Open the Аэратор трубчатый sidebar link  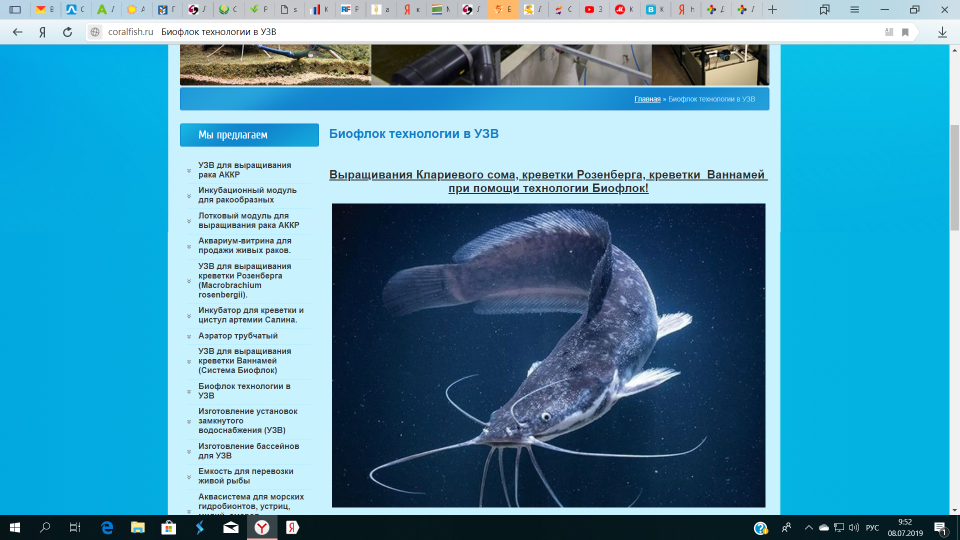(x=238, y=336)
